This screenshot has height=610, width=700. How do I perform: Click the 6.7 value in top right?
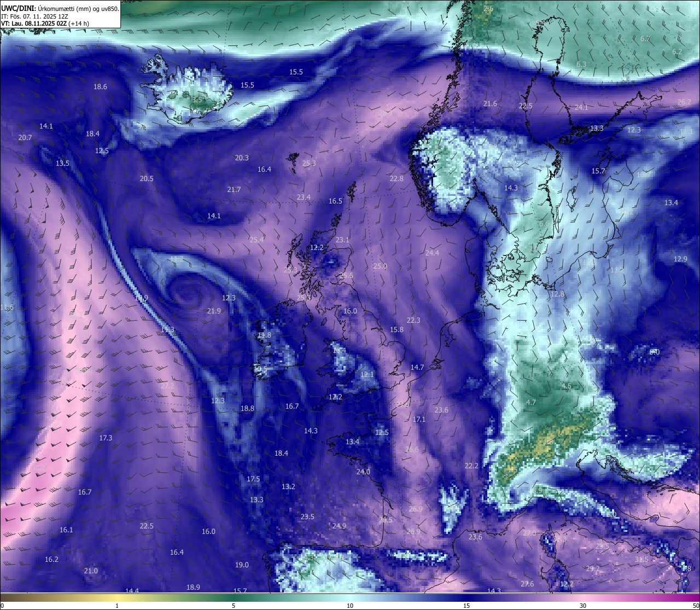point(645,38)
